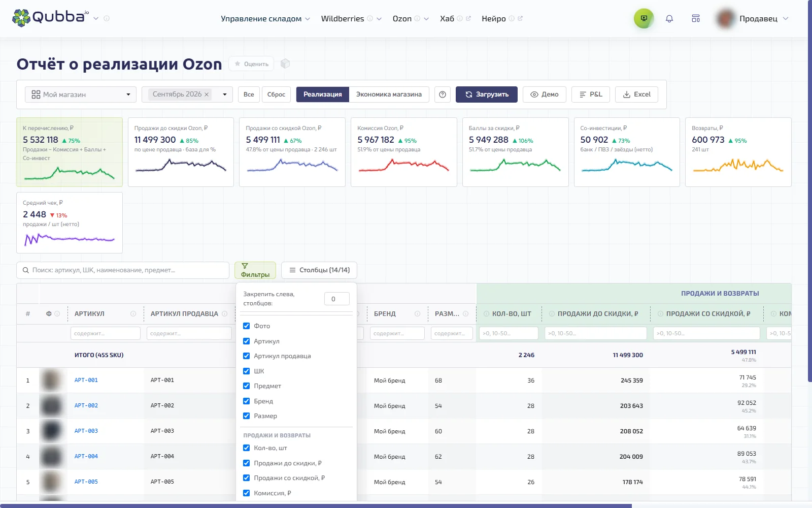Image resolution: width=812 pixels, height=508 pixels.
Task: Click info icon in Артикул продавца header
Action: pos(226,314)
